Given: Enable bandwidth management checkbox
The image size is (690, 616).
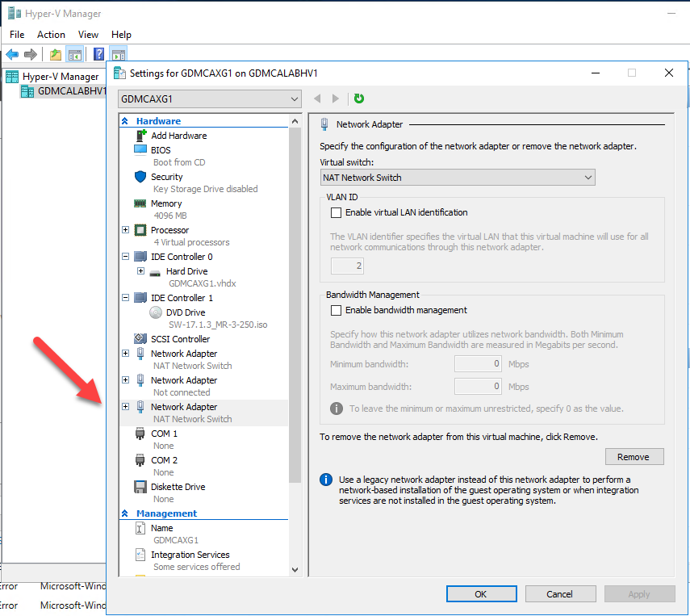Looking at the screenshot, I should [x=336, y=310].
